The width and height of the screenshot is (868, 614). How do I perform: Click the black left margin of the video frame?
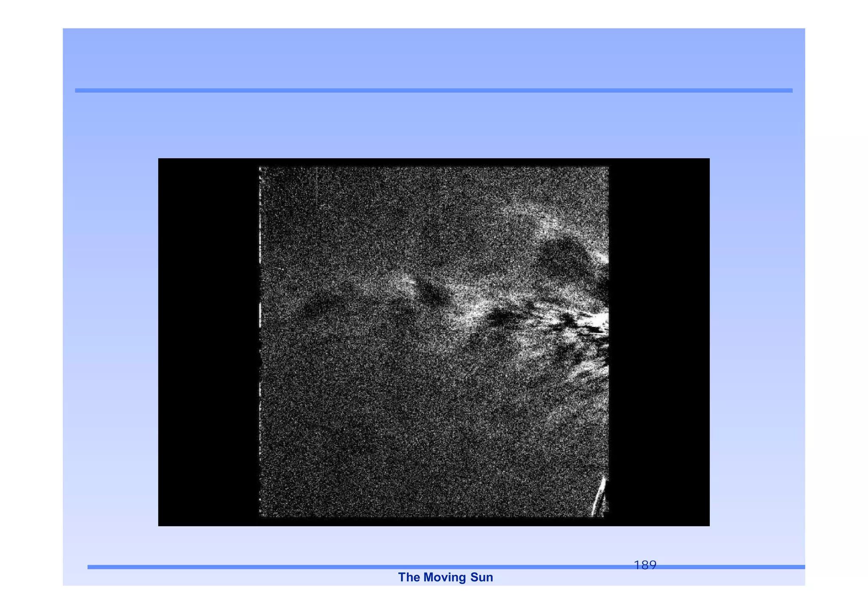208,342
